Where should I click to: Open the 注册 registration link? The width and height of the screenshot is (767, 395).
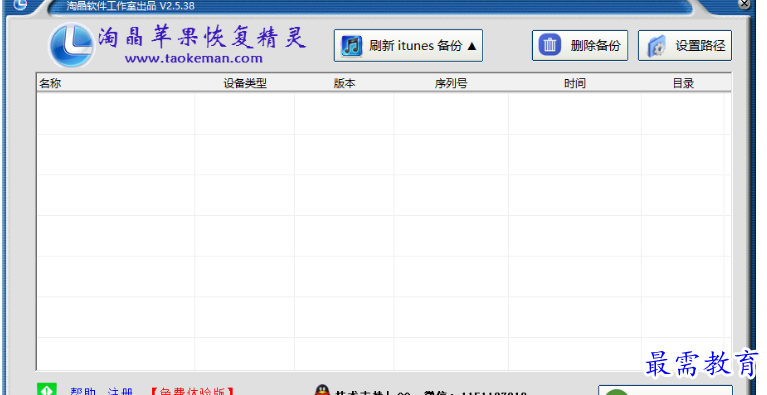point(120,391)
